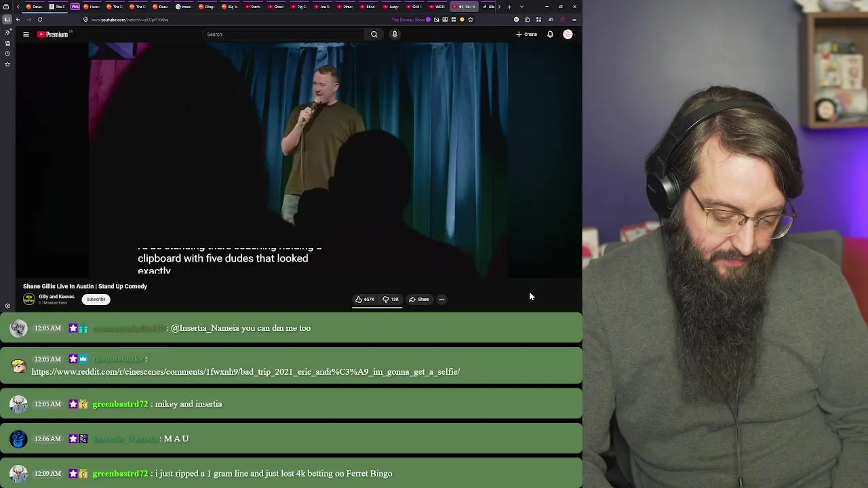868x488 pixels.
Task: Dislike the video with the thumbs-down
Action: 391,299
